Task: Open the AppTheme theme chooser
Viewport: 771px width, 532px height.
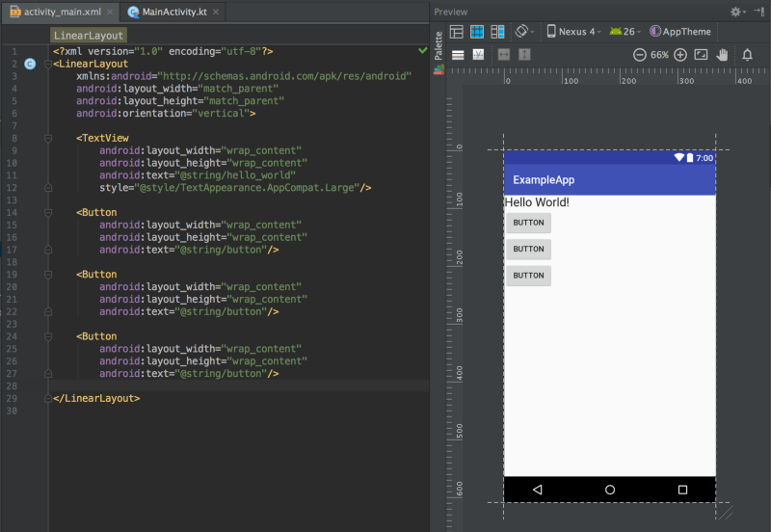Action: click(x=680, y=32)
